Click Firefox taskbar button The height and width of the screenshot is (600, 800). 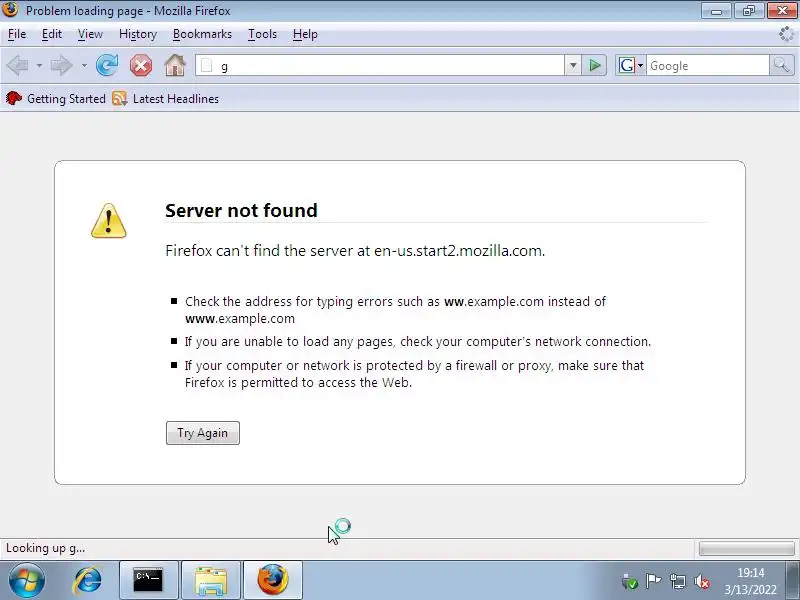click(273, 581)
